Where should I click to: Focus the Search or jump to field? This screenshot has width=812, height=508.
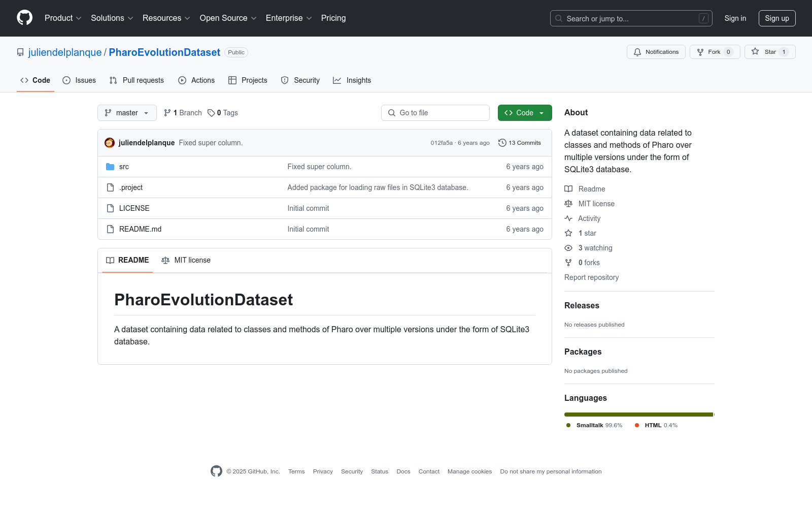631,18
